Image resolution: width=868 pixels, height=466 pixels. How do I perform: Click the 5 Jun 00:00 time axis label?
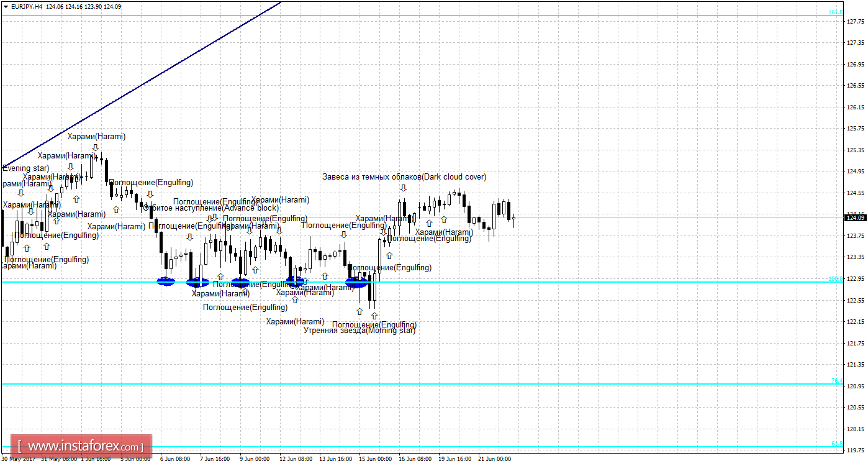point(135,459)
